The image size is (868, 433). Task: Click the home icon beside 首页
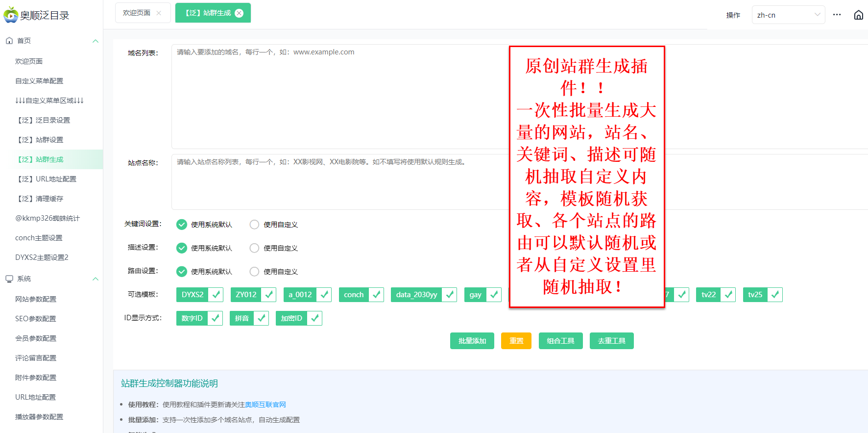coord(9,41)
